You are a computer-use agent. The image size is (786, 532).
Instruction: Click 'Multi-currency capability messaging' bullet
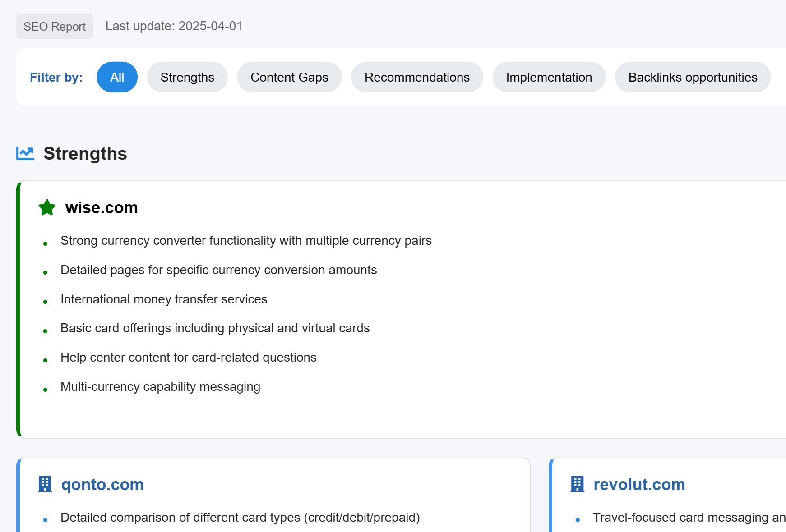(160, 387)
